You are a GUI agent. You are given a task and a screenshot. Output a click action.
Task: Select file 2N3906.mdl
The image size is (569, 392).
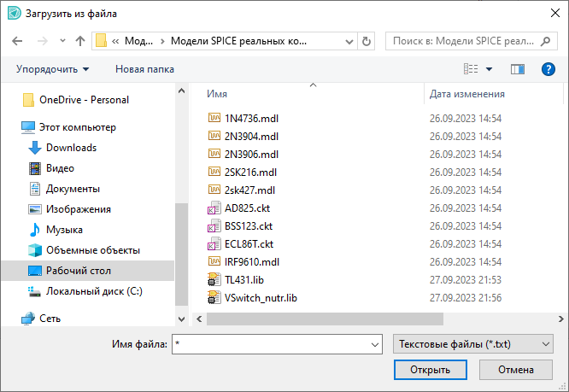251,154
